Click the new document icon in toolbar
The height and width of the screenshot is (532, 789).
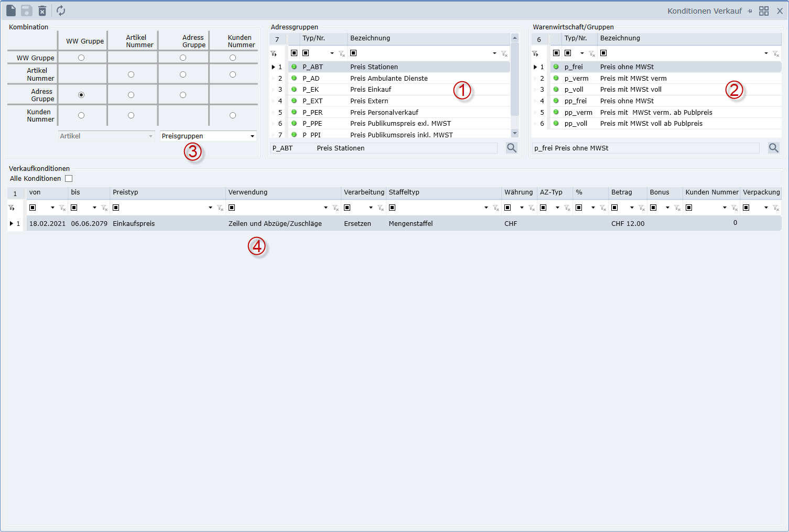coord(11,10)
